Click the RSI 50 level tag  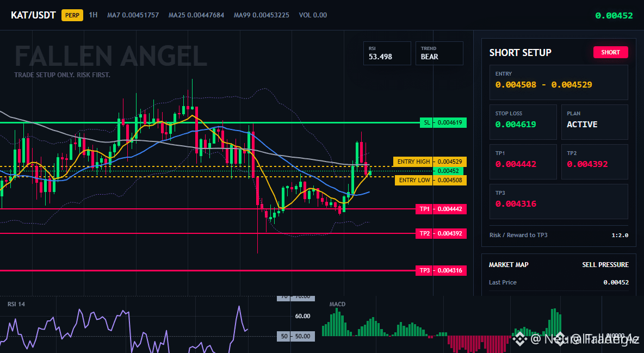(296, 336)
